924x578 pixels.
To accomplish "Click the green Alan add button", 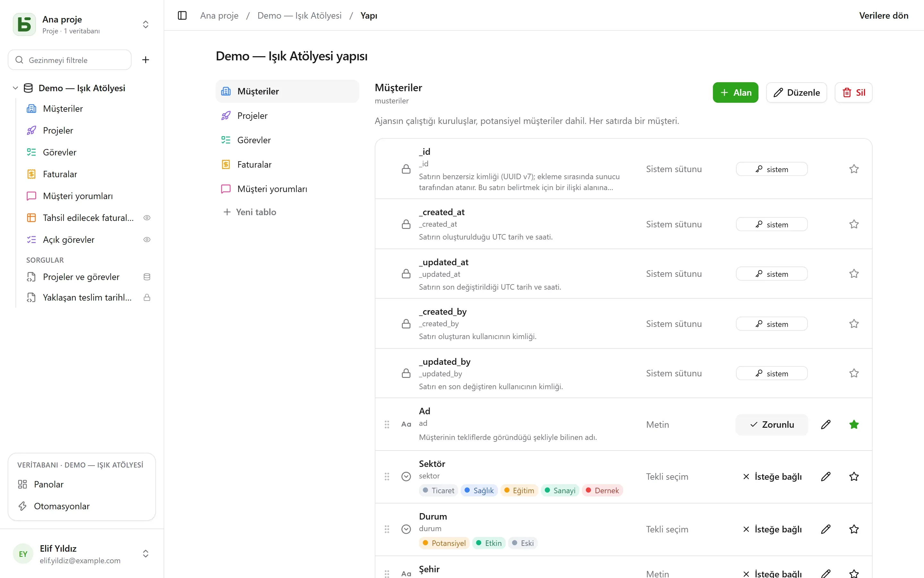I will [x=735, y=92].
